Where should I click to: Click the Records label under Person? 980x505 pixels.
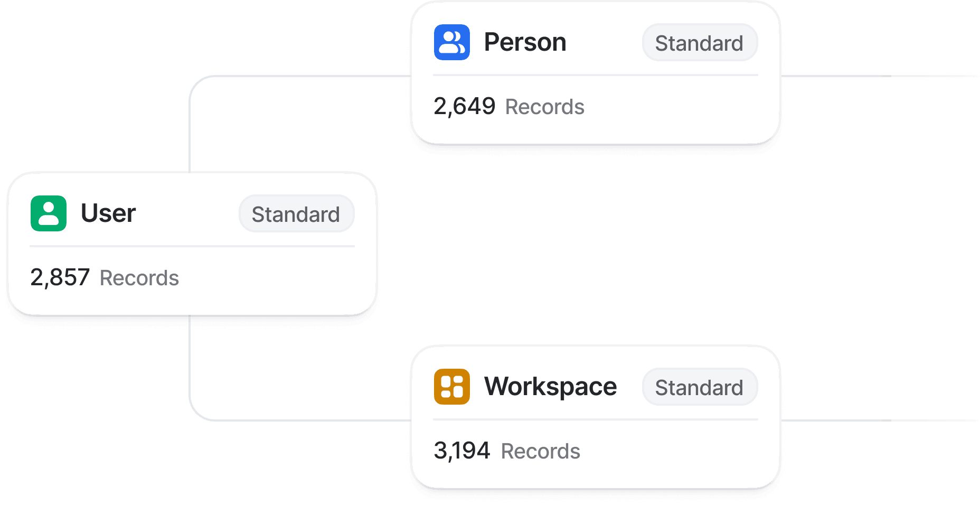tap(544, 107)
